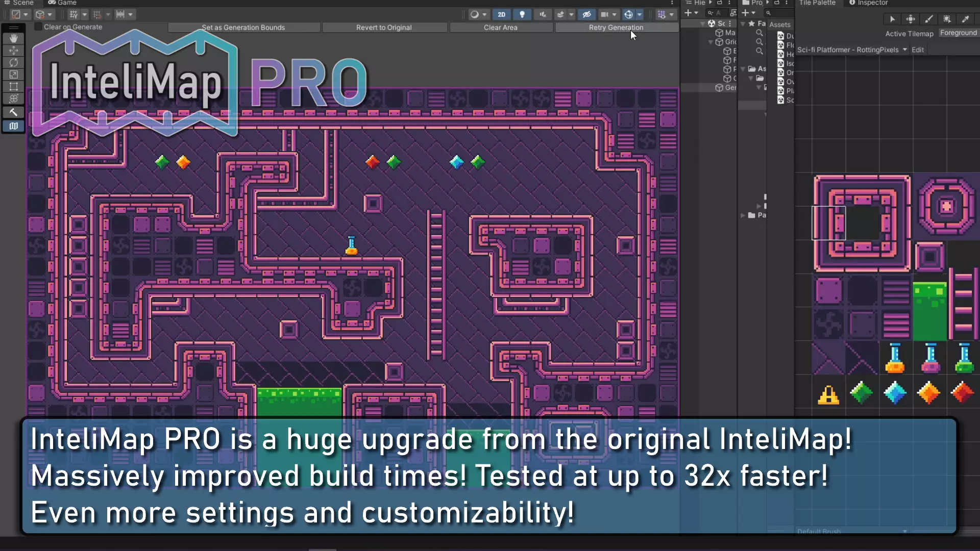Click the Project add (+) icon
Image resolution: width=980 pixels, height=551 pixels.
pos(745,13)
